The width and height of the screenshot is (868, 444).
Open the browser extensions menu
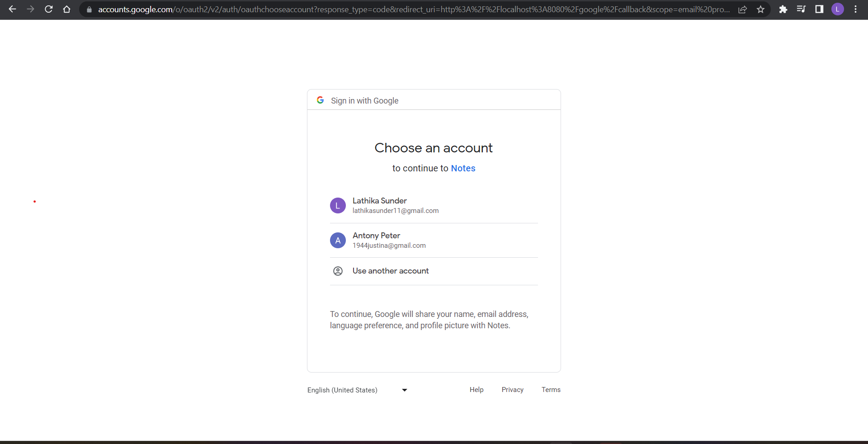pos(783,9)
